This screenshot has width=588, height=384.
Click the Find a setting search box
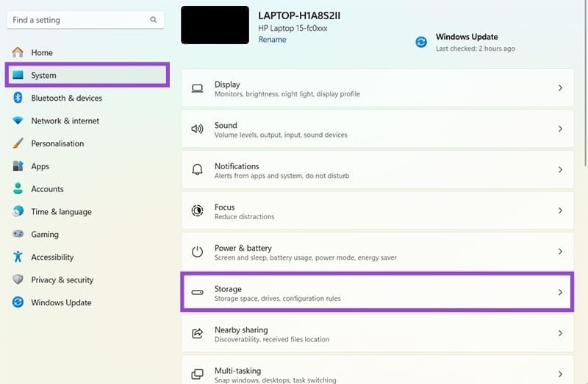pyautogui.click(x=85, y=20)
